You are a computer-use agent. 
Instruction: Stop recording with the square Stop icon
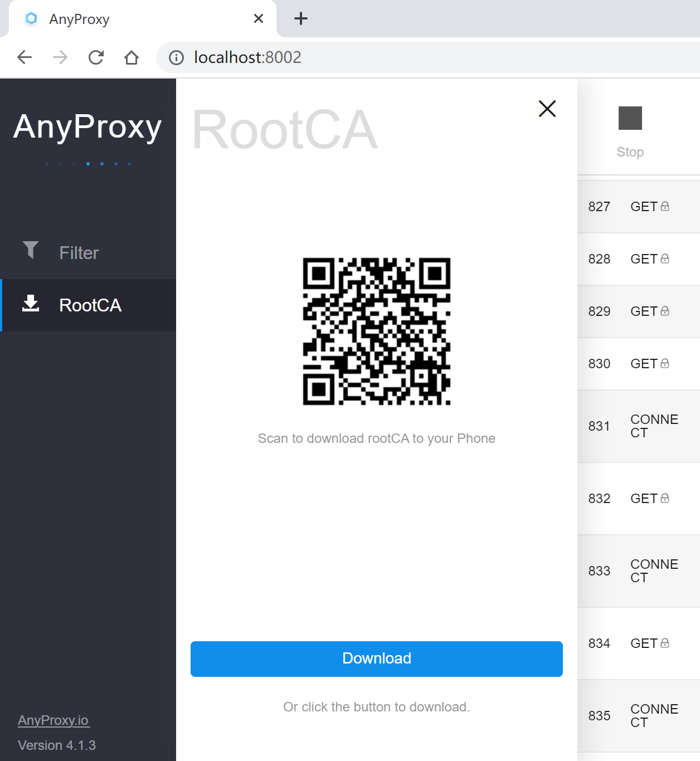[630, 118]
